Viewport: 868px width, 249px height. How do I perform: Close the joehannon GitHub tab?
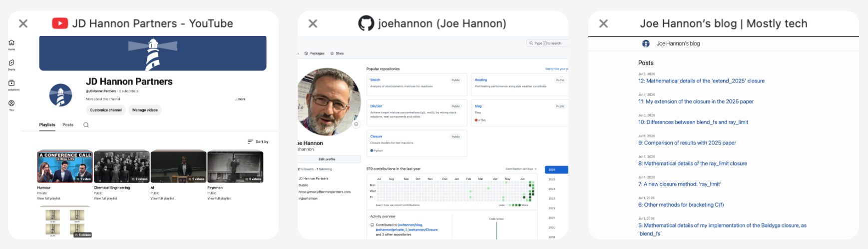point(313,23)
